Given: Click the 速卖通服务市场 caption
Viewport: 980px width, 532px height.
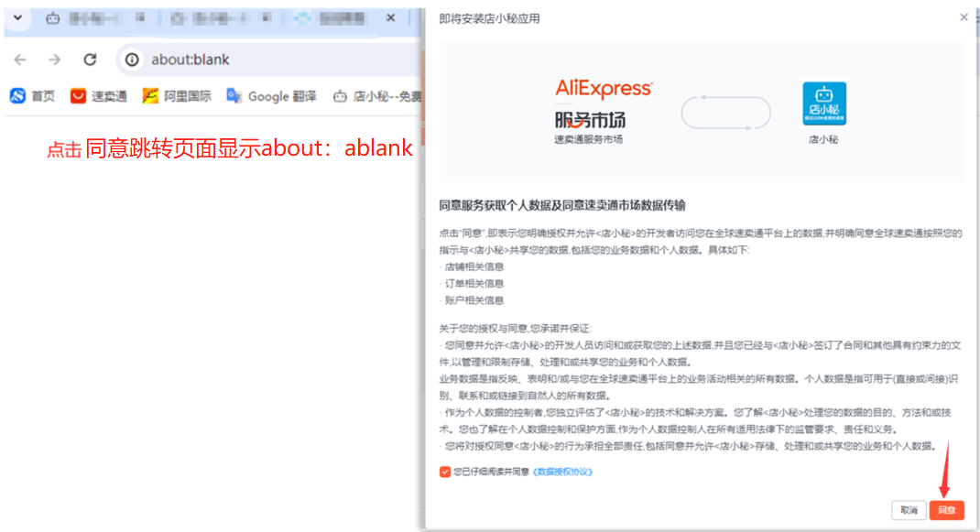Looking at the screenshot, I should [588, 139].
